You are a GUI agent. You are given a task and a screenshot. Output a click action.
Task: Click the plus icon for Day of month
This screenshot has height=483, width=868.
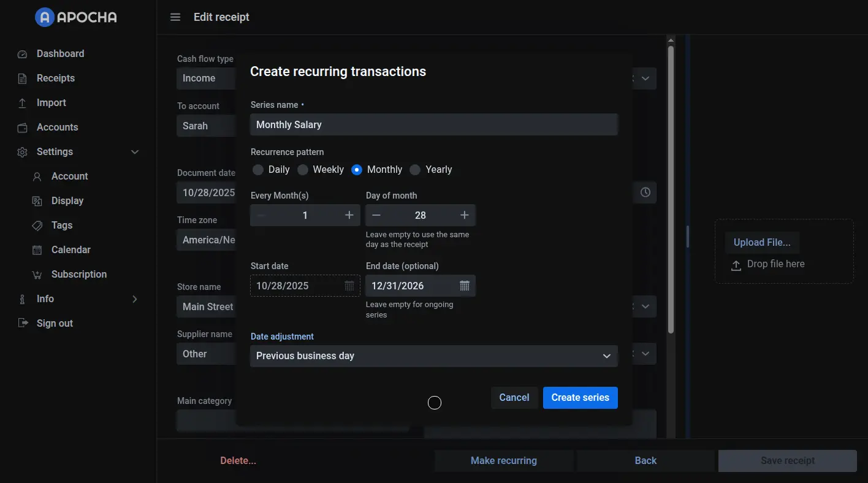465,215
